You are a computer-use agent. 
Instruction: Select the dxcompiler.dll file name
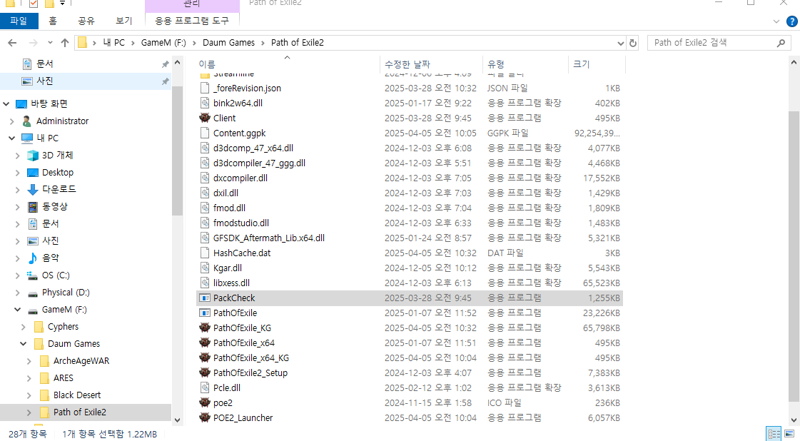(240, 178)
